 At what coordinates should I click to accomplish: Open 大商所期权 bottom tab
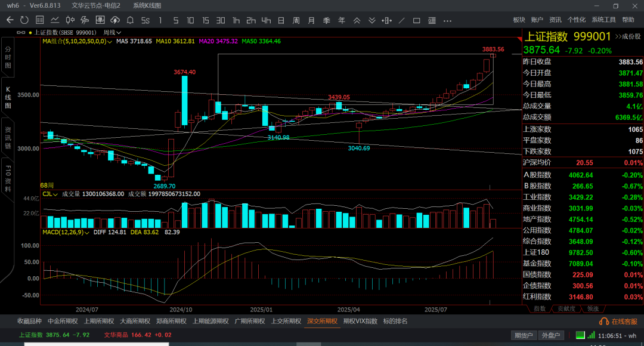tap(135, 322)
